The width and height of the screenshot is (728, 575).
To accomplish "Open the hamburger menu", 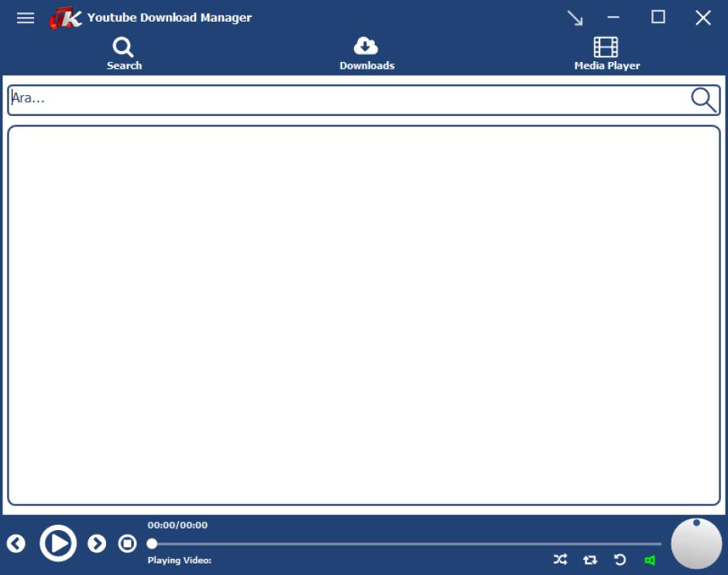I will 25,18.
